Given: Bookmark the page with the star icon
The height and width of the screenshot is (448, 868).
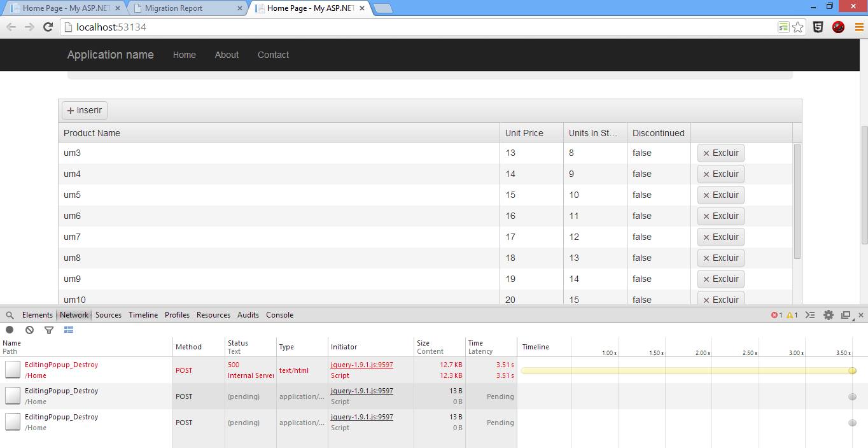Looking at the screenshot, I should [798, 27].
